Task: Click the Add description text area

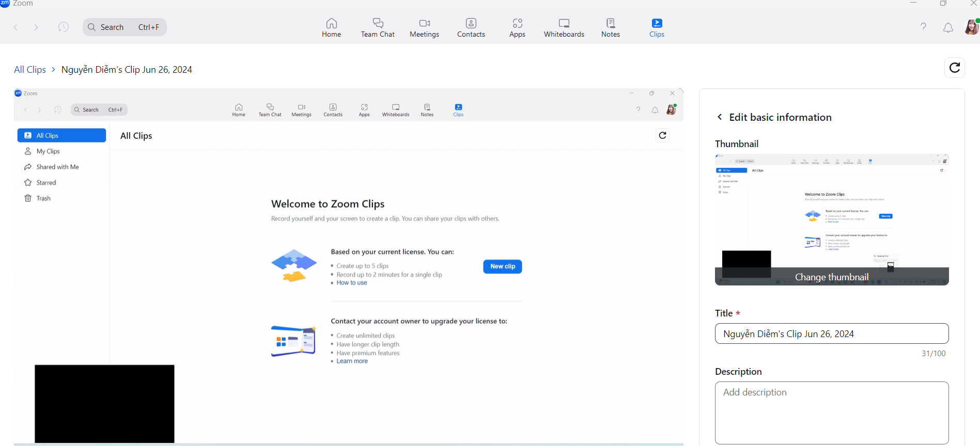Action: (831, 412)
